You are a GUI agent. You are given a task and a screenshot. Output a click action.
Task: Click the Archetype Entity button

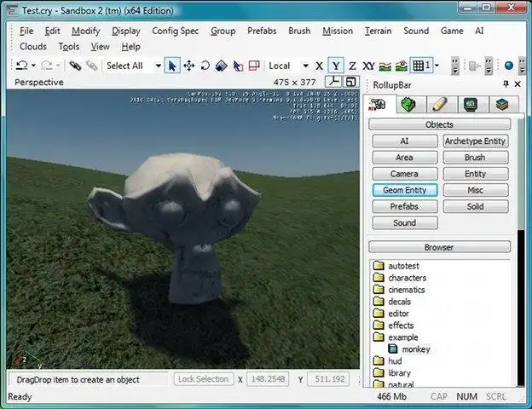[476, 141]
